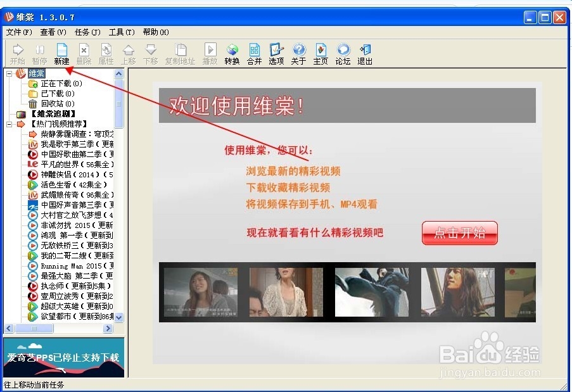
Task: Select the 【维棠追剧】 tree node
Action: [x=53, y=114]
